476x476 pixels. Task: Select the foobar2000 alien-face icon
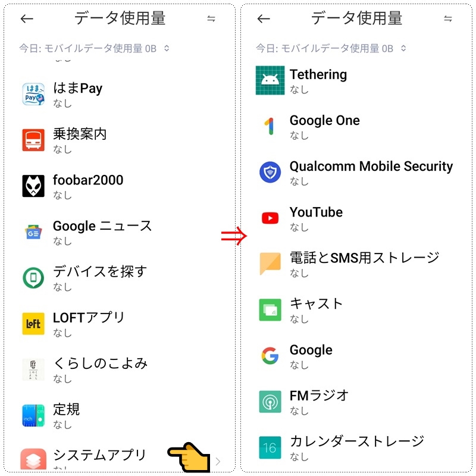coord(33,186)
